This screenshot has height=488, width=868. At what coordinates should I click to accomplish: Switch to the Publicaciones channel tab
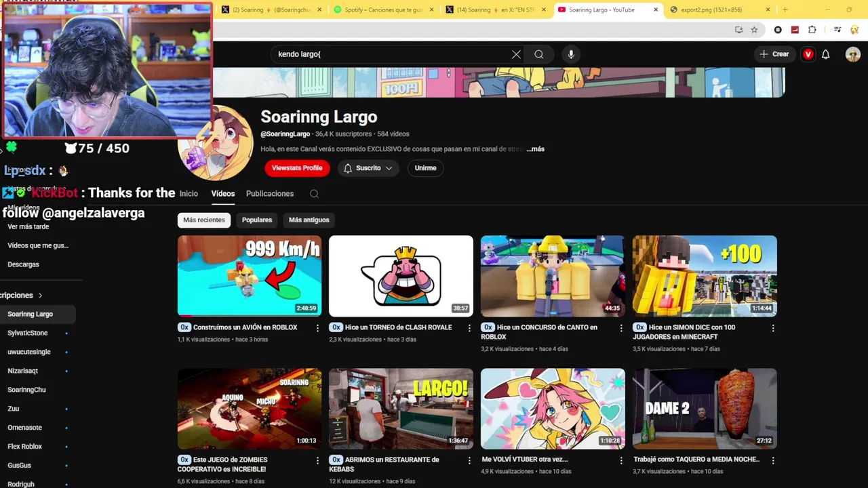coord(270,194)
